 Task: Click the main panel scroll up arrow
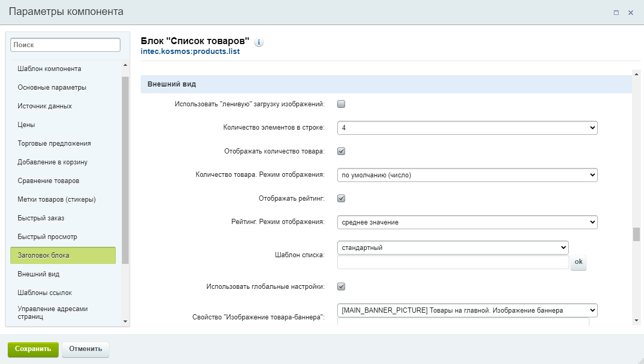(x=636, y=74)
